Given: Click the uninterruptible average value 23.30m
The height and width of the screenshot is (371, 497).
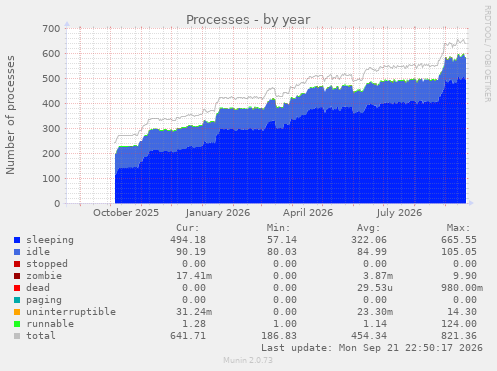Looking at the screenshot, I should pyautogui.click(x=375, y=312).
